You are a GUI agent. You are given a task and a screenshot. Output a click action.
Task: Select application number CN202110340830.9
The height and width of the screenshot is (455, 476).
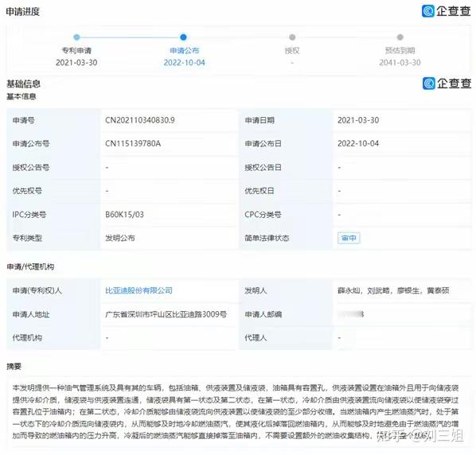tap(139, 120)
